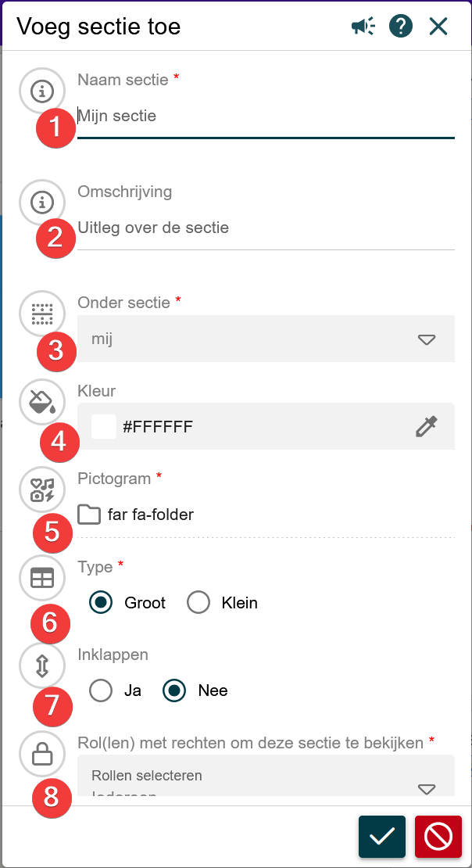Screen dimensions: 472x868
Task: Use the eyedropper color picker icon
Action: [x=427, y=426]
